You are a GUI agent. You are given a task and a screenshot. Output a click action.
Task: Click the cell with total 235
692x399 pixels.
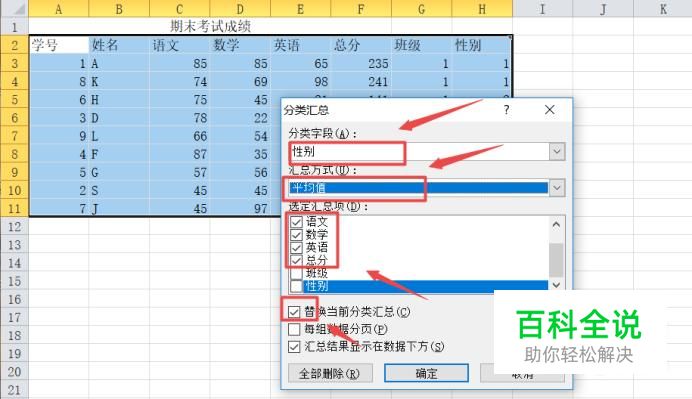point(361,64)
